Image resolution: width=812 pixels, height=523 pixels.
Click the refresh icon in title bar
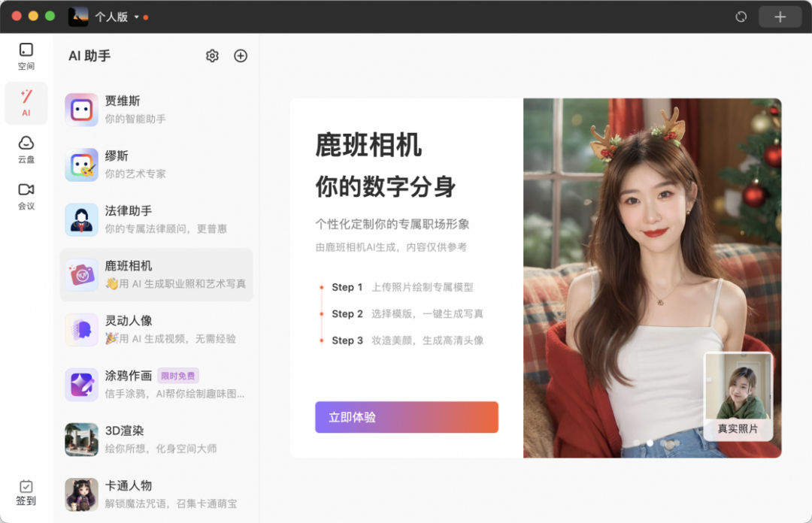[x=740, y=17]
